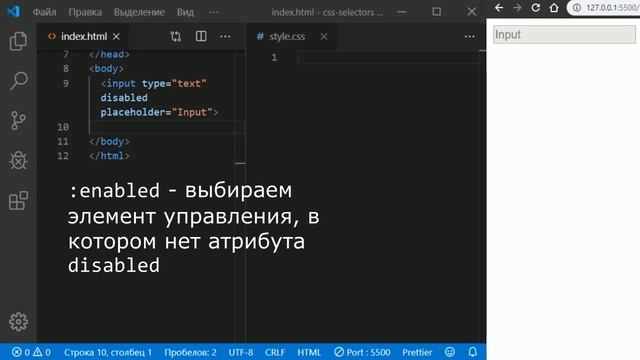The width and height of the screenshot is (640, 360).
Task: Split the index.html editor
Action: click(x=201, y=36)
